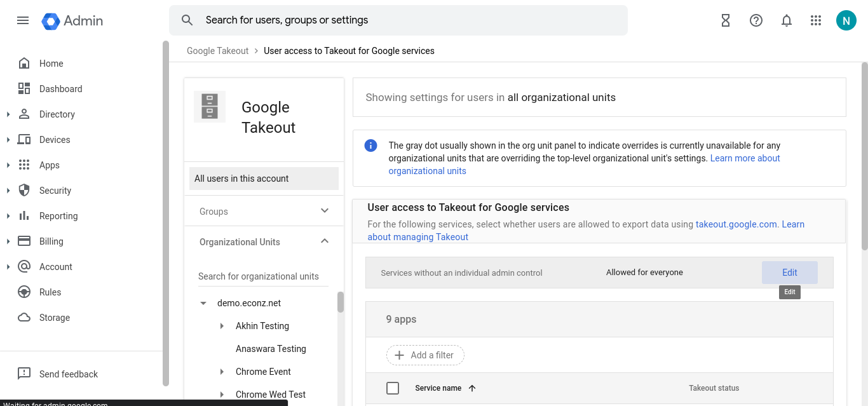Go to Google Takeout breadcrumb
Screen dimensions: 868x406
pos(218,51)
